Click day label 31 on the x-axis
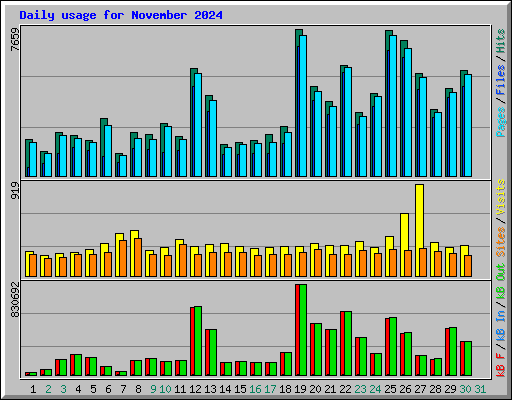This screenshot has height=400, width=512. tap(480, 389)
